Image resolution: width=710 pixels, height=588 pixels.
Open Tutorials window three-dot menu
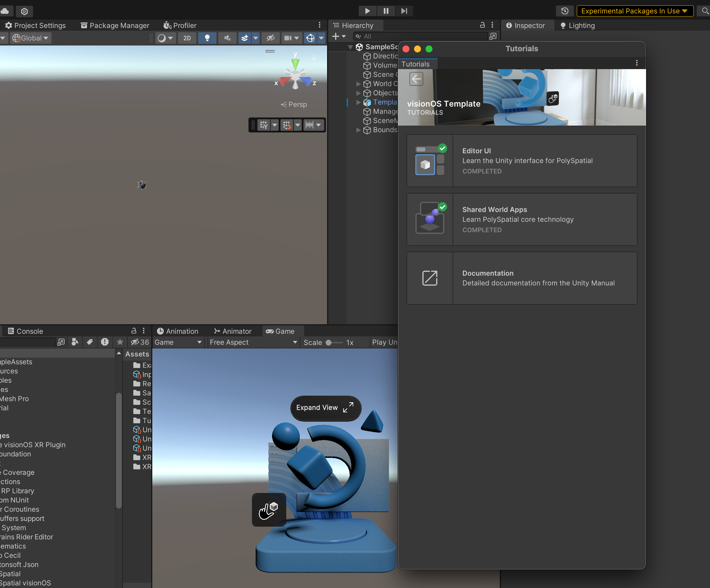[x=637, y=63]
